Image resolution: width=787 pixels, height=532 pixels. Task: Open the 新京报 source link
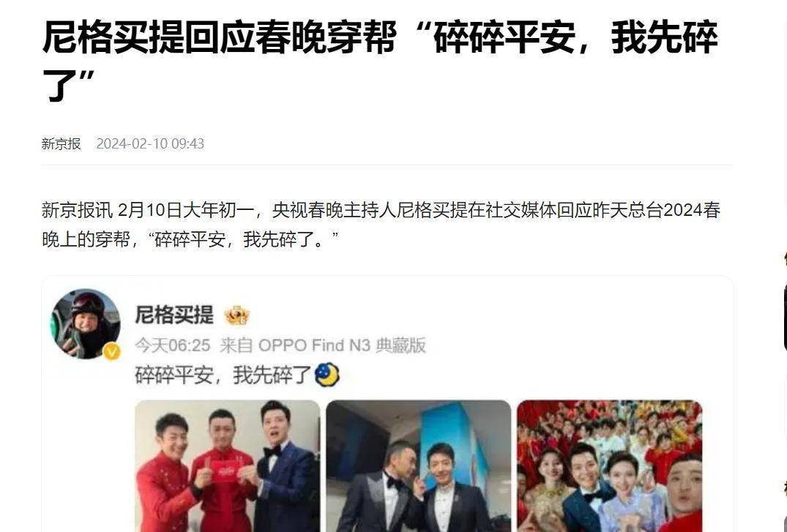coord(61,143)
